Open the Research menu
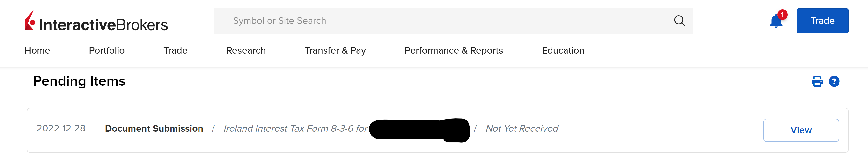This screenshot has height=160, width=868. 246,51
